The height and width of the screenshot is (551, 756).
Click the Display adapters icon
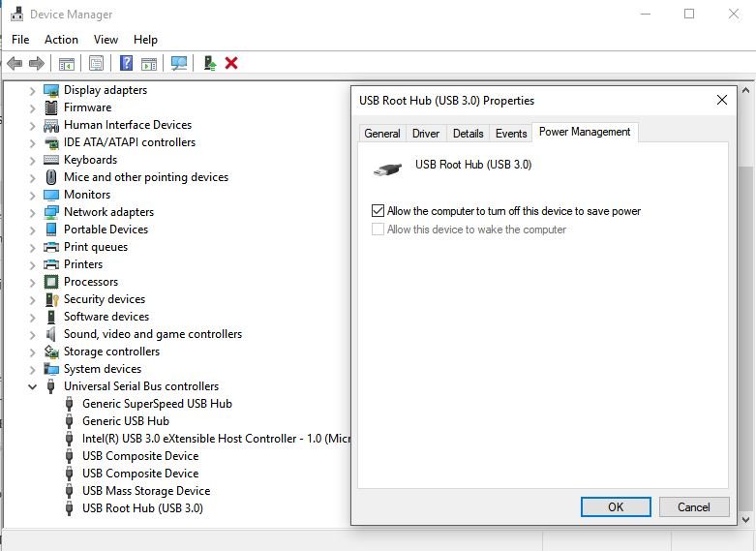click(51, 90)
